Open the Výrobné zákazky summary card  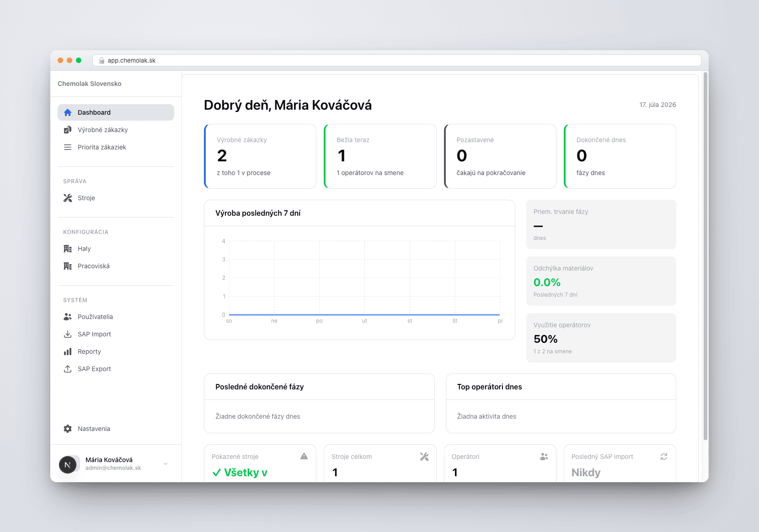(x=260, y=156)
